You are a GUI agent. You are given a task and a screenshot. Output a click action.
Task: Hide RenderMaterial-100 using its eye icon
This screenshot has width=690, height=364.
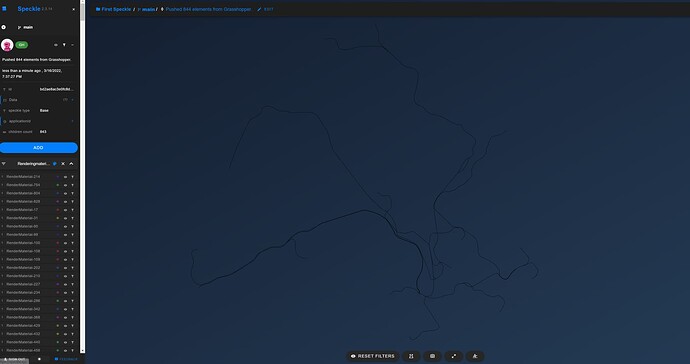pos(65,243)
